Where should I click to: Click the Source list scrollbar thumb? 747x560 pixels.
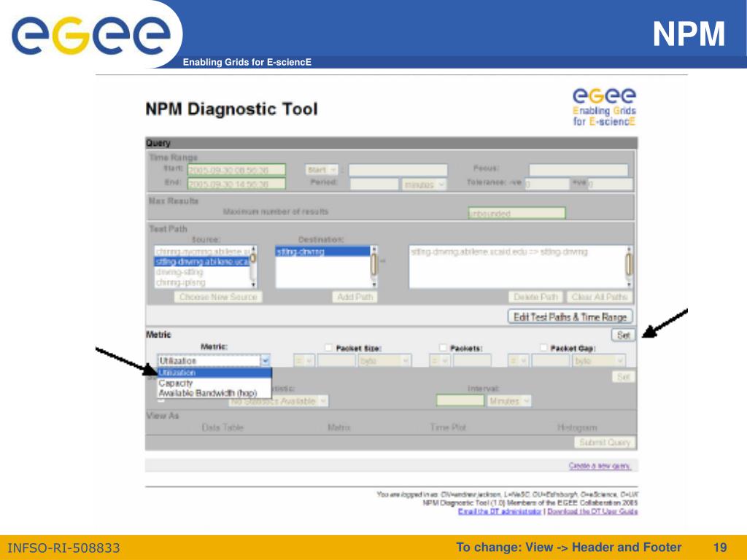point(253,259)
